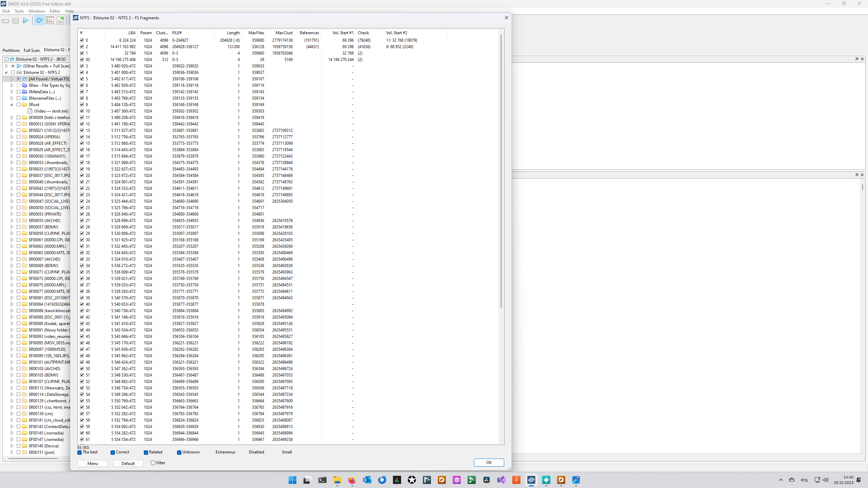Screen dimensions: 868x488
Task: Close the FS Fragments dialog
Action: (507, 18)
